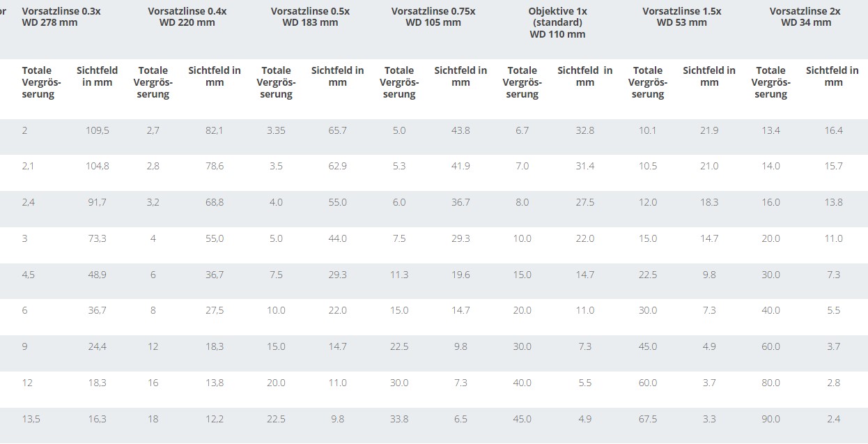868x444 pixels.
Task: Click the 10.1 total magnification cell
Action: [x=648, y=130]
